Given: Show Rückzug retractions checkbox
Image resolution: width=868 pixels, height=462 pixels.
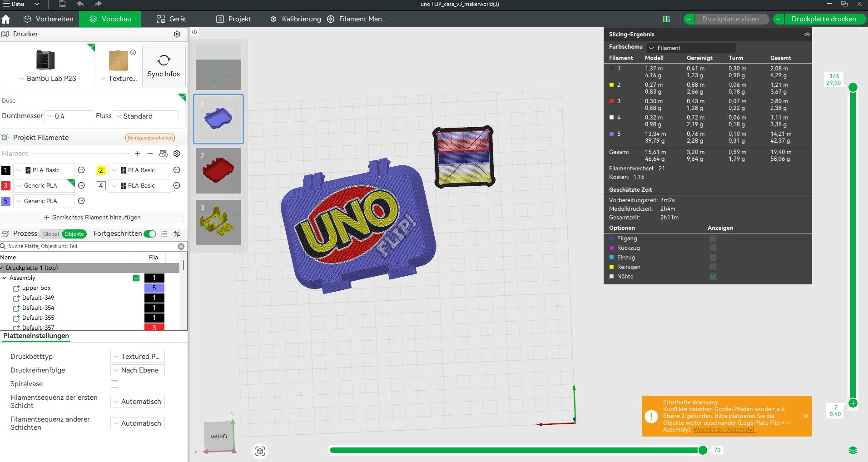Looking at the screenshot, I should (x=713, y=248).
